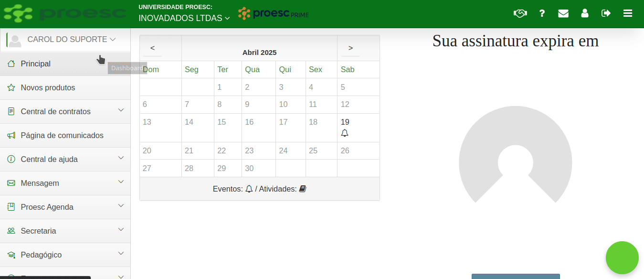
Task: Expand the Pedagógico sidebar section
Action: pos(65,255)
